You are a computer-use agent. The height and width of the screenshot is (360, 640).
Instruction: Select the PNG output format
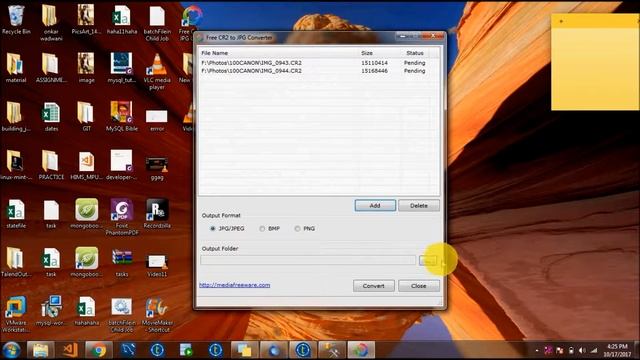pyautogui.click(x=304, y=229)
